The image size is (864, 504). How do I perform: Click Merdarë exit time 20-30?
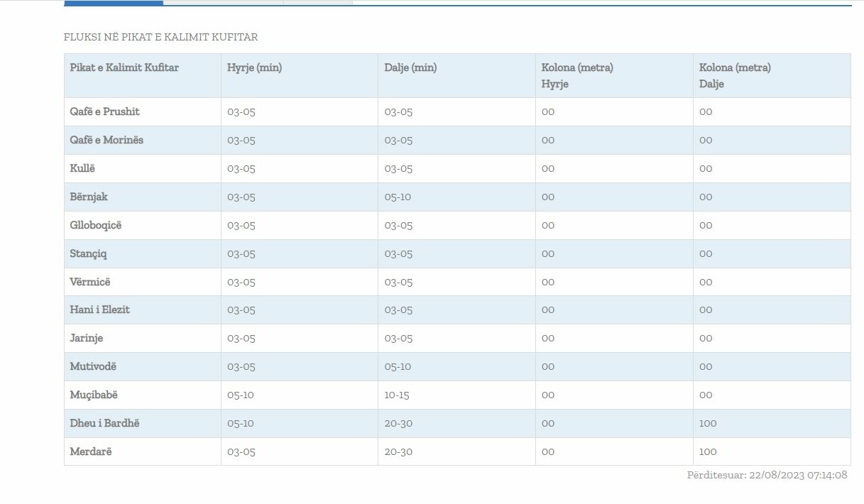tap(398, 451)
